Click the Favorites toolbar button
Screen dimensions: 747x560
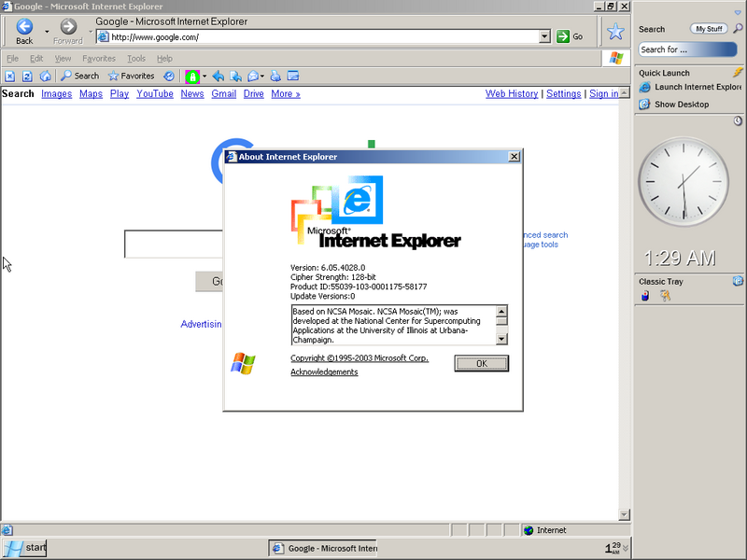pos(132,77)
